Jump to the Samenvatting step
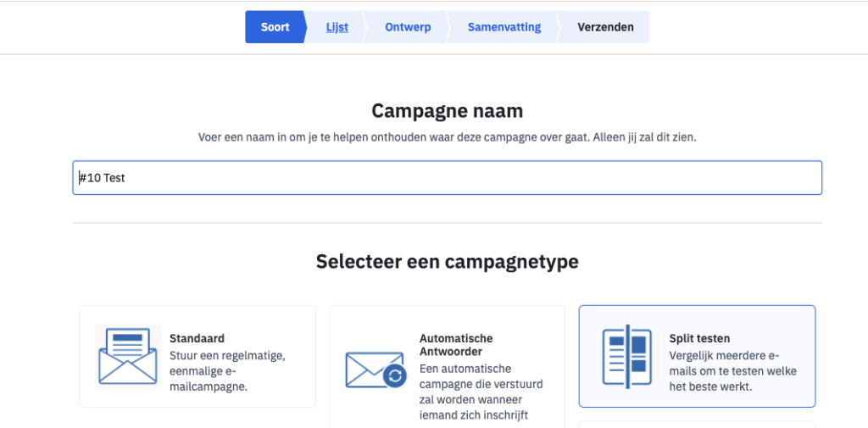The height and width of the screenshot is (428, 868). (x=504, y=27)
